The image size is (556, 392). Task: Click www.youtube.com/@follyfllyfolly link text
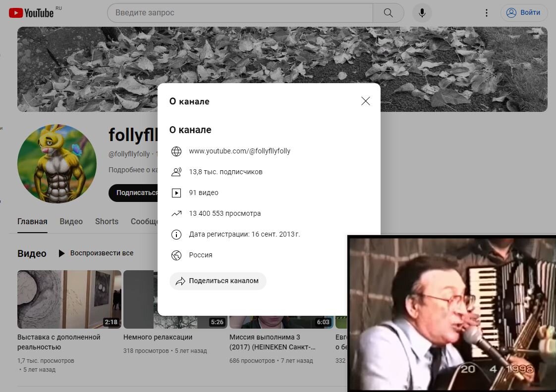pos(239,151)
